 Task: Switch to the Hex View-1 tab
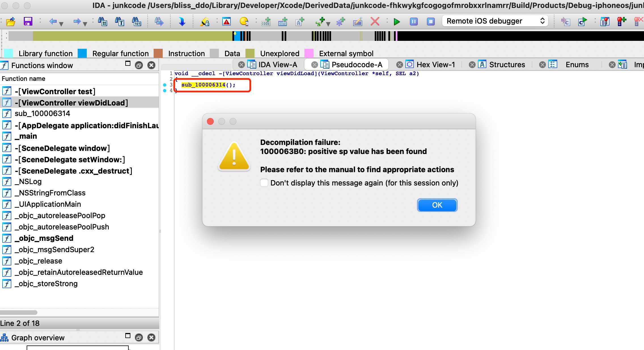pos(435,65)
